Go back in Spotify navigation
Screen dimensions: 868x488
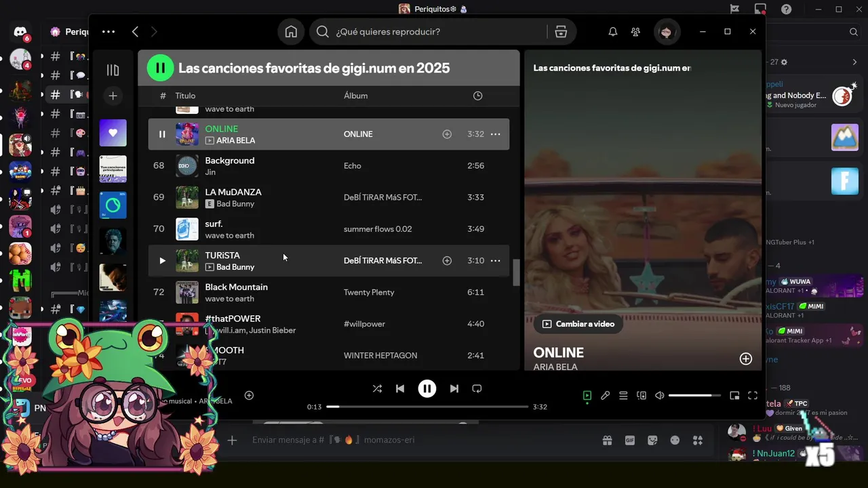[135, 31]
